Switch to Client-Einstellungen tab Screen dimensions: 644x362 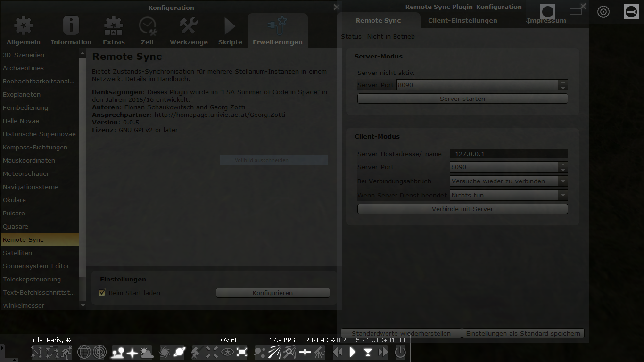pos(462,20)
